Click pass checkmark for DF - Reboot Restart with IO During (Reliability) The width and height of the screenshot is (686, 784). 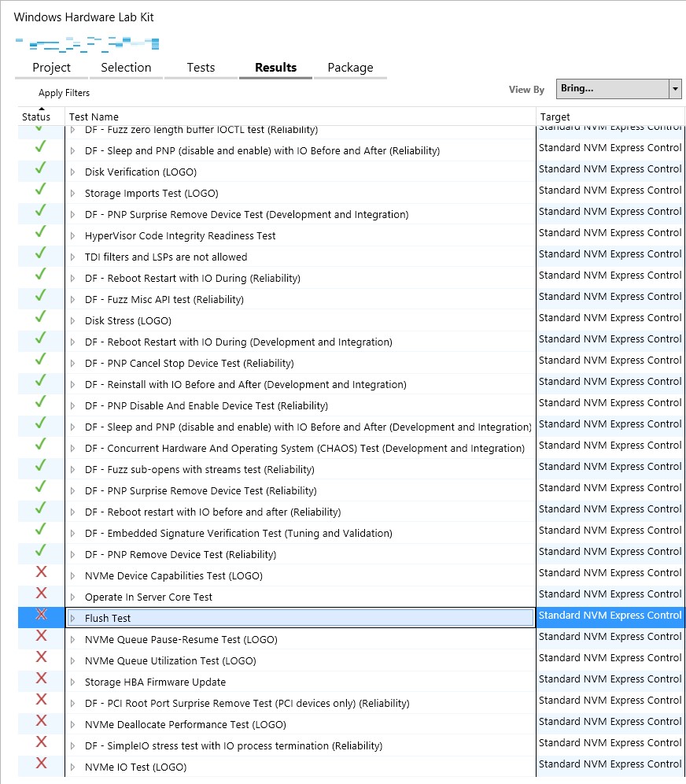coord(40,274)
